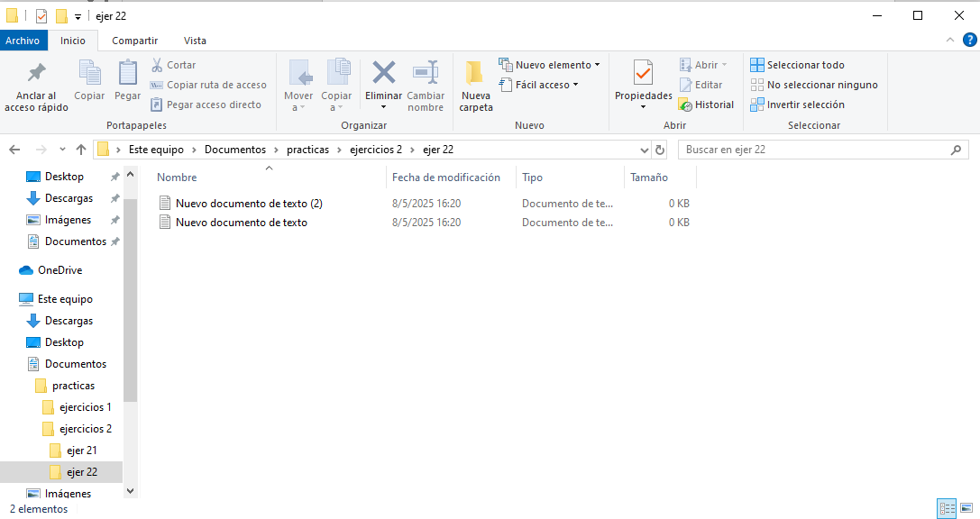This screenshot has height=519, width=980.
Task: Click the Anclar al acceso rápido pin icon
Action: point(36,73)
